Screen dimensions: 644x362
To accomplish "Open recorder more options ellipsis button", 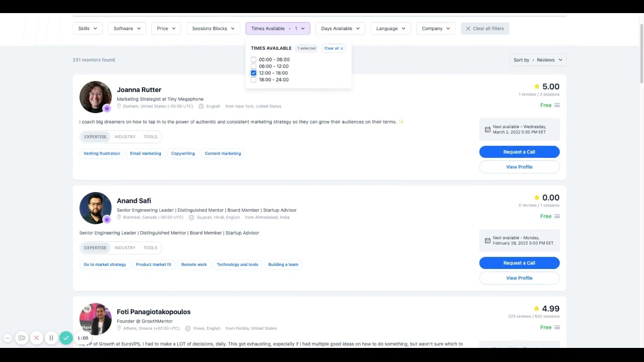I will tap(8, 338).
